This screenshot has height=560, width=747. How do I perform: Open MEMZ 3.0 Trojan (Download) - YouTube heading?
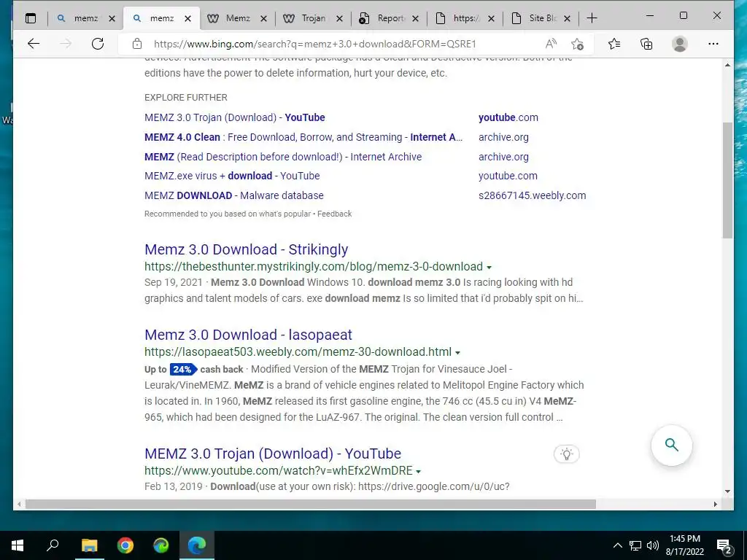[x=273, y=454]
